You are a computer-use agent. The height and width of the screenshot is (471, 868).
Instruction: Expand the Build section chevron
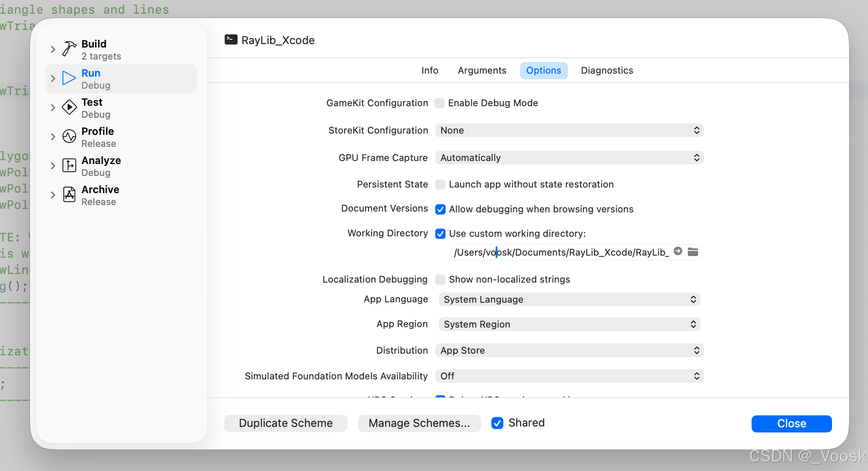(53, 49)
